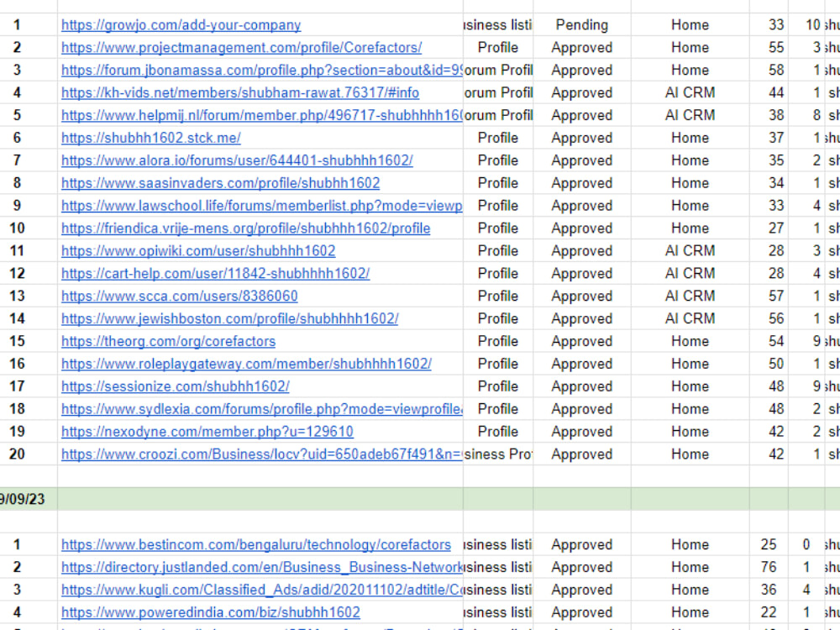Select the value 50 in roleplaygateway row

pos(769,363)
